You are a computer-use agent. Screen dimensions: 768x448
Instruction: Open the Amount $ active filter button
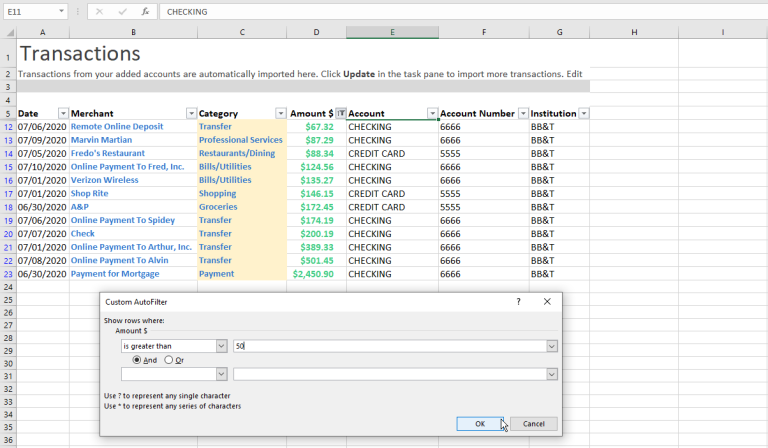pyautogui.click(x=341, y=113)
